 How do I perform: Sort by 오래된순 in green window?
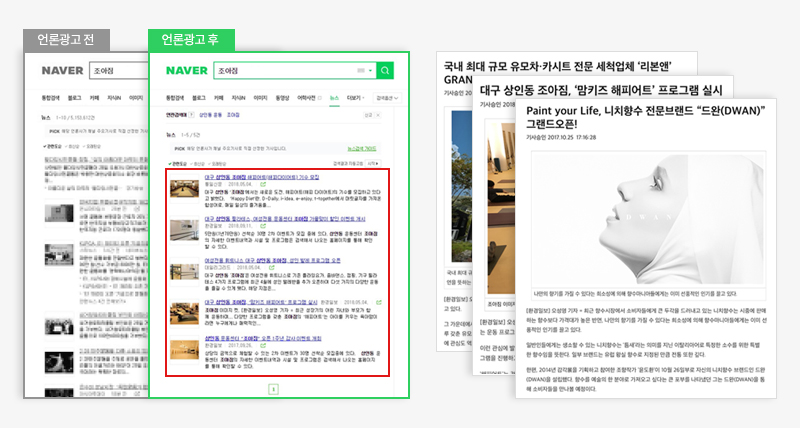217,164
